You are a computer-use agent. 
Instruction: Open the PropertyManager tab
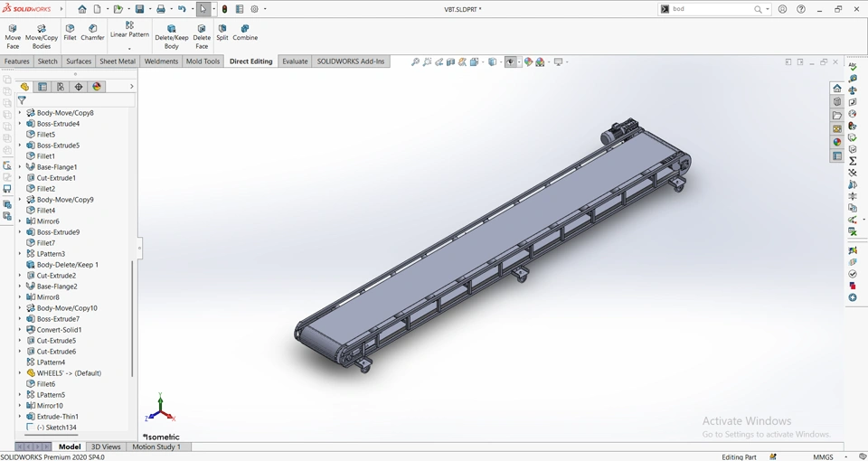pyautogui.click(x=42, y=87)
